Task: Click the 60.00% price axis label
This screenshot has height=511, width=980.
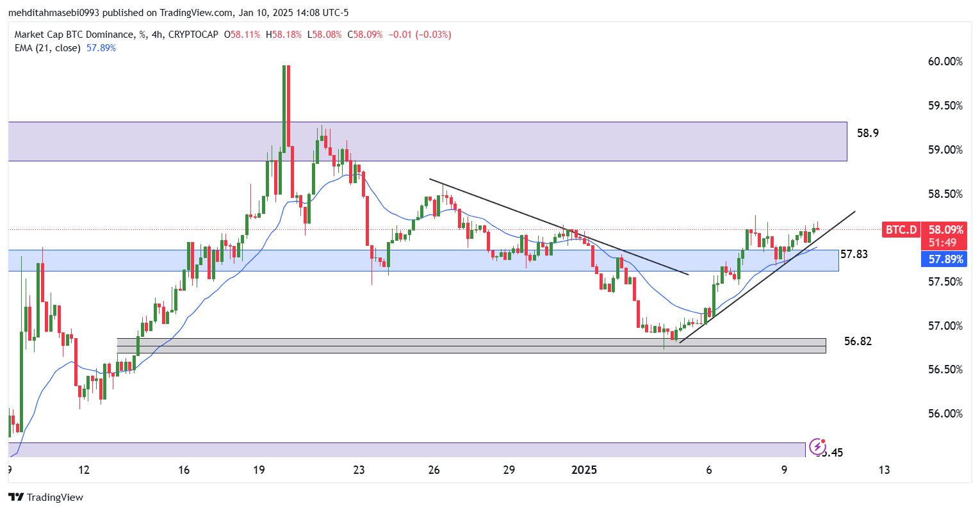Action: pos(945,61)
